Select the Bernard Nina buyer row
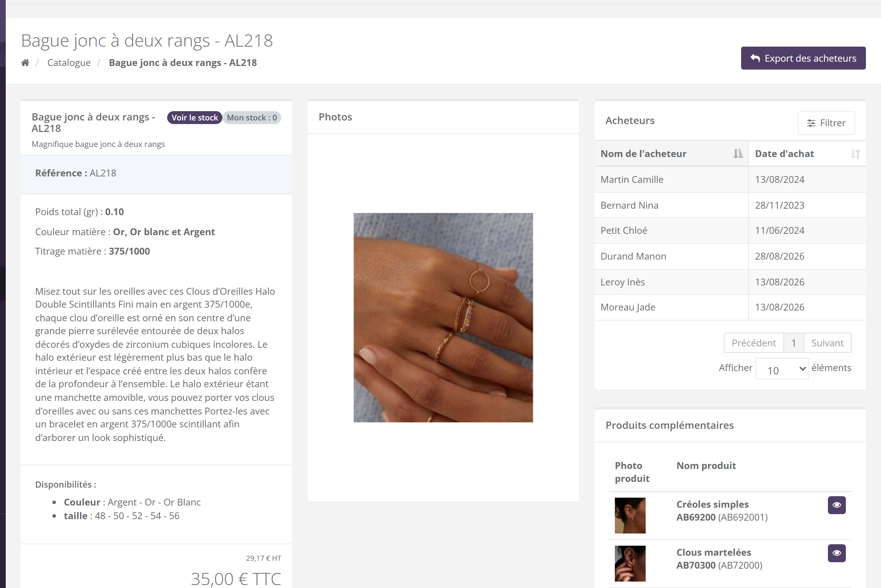 pos(730,205)
